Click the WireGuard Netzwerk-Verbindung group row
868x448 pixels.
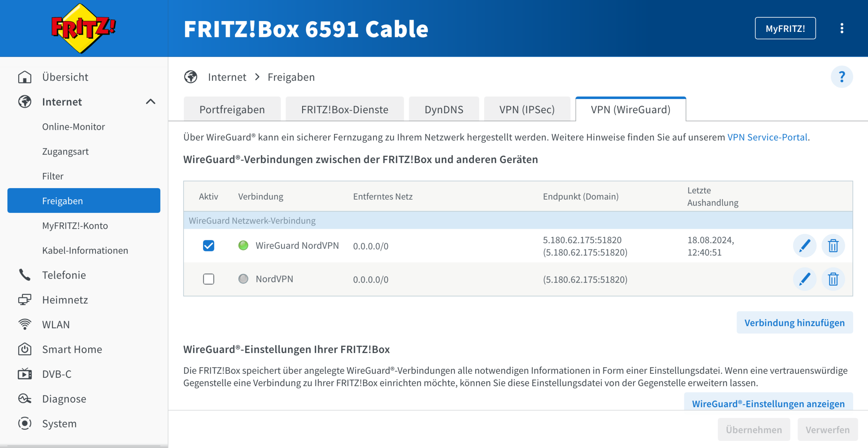point(518,220)
